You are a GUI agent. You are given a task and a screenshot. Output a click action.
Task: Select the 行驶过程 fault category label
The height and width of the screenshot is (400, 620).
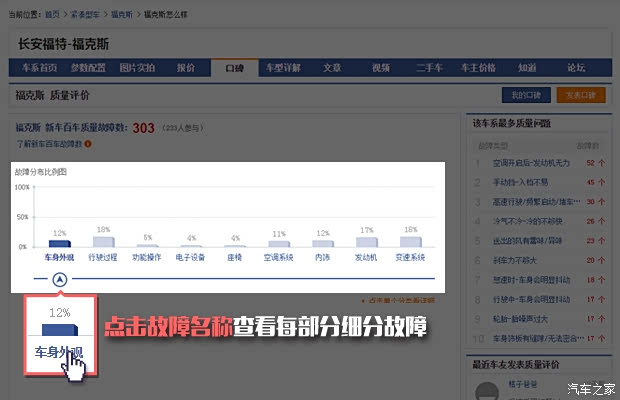(103, 257)
